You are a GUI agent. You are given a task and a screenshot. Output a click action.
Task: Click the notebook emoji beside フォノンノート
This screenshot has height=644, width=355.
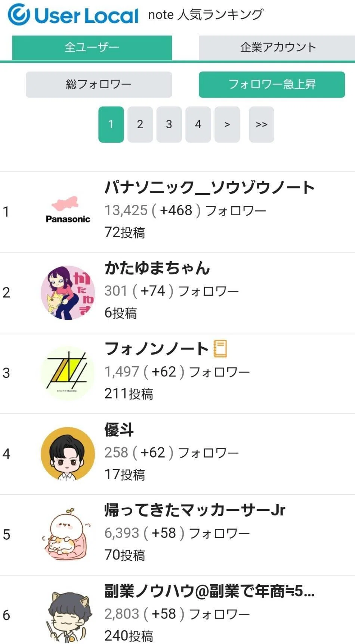tap(220, 348)
